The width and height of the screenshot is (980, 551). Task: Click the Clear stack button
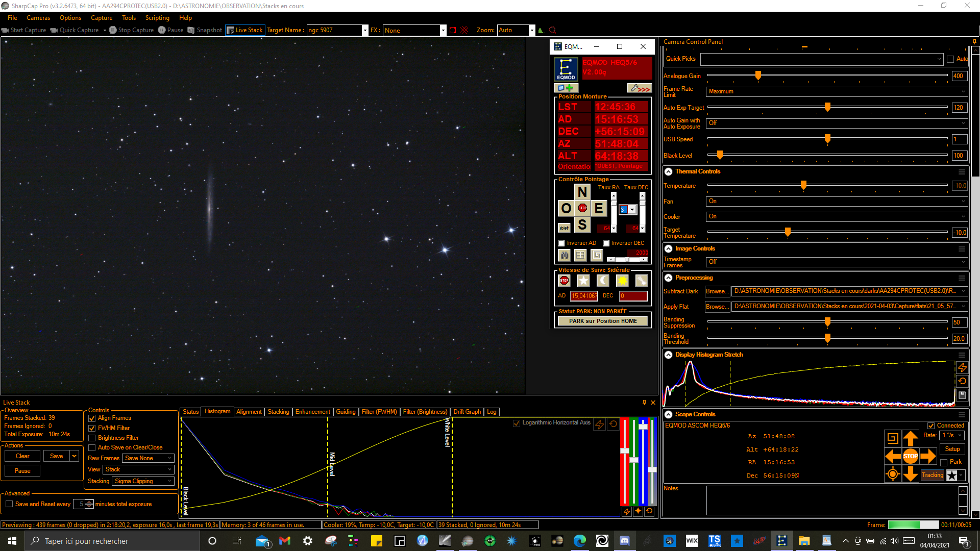tap(22, 456)
